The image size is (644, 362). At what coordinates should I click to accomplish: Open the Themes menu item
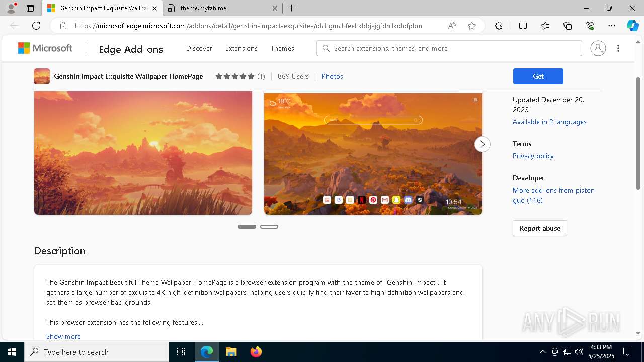(282, 48)
